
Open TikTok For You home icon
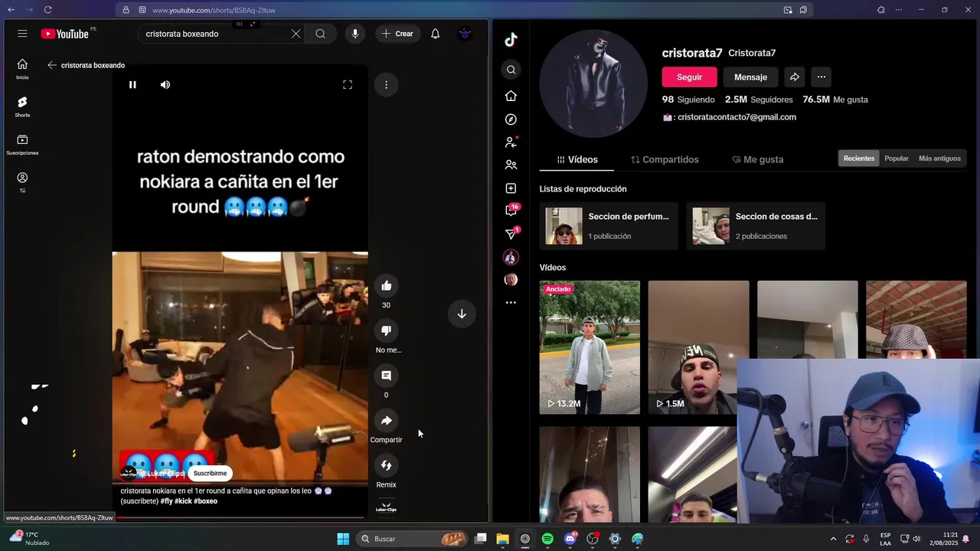point(511,96)
